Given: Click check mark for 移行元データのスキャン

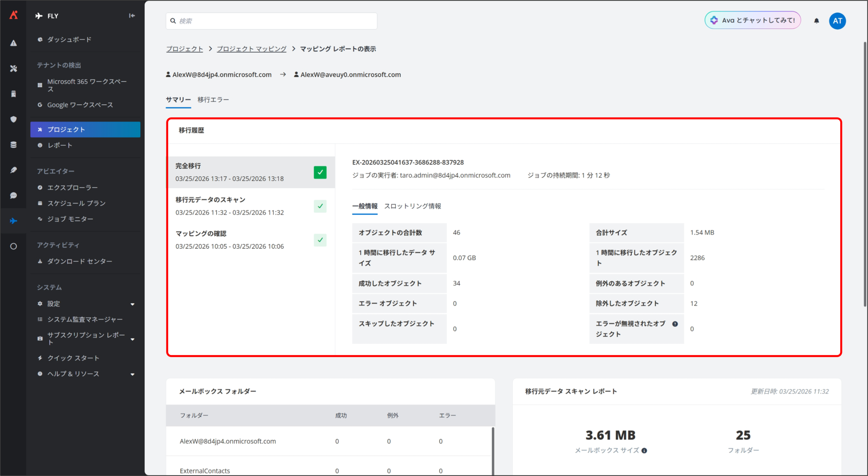Looking at the screenshot, I should point(320,206).
